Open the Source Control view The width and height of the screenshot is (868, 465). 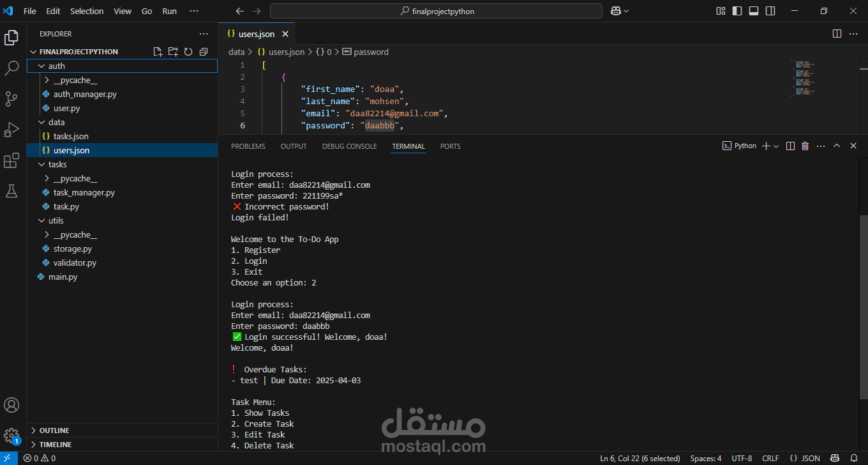pos(11,99)
